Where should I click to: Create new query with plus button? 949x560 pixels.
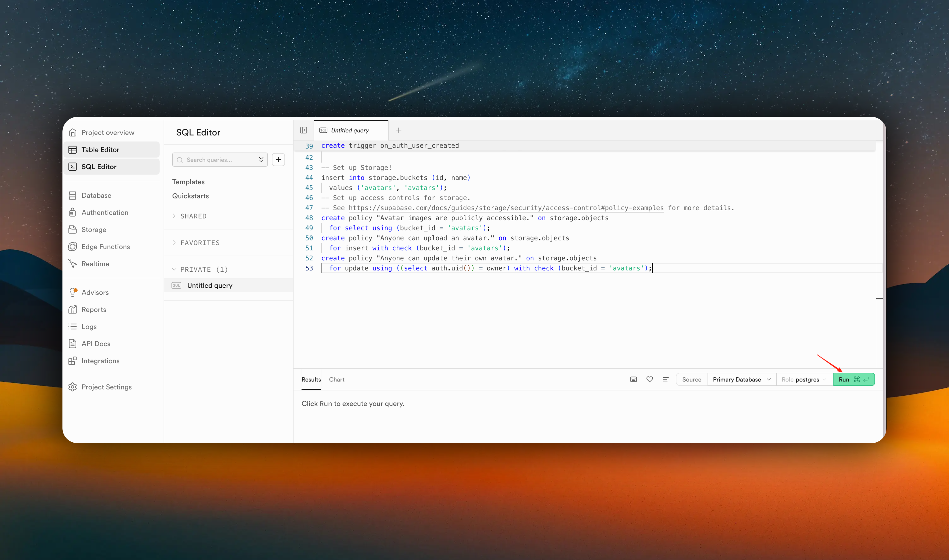(x=278, y=160)
